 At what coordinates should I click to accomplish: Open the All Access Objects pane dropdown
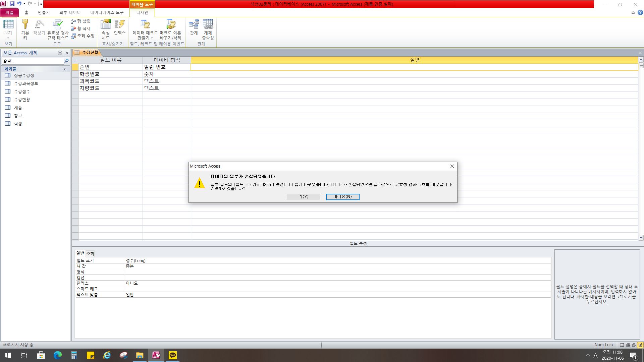pyautogui.click(x=60, y=53)
